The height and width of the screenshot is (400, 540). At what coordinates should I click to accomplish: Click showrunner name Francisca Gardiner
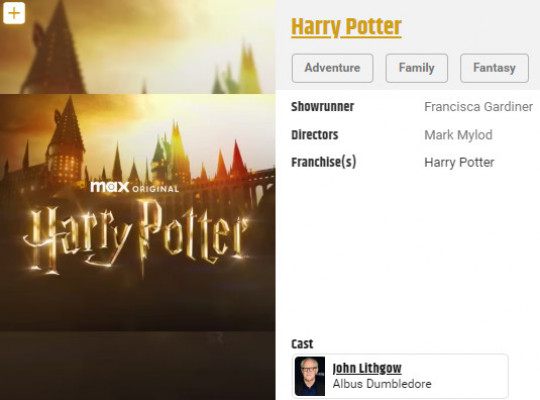[478, 107]
